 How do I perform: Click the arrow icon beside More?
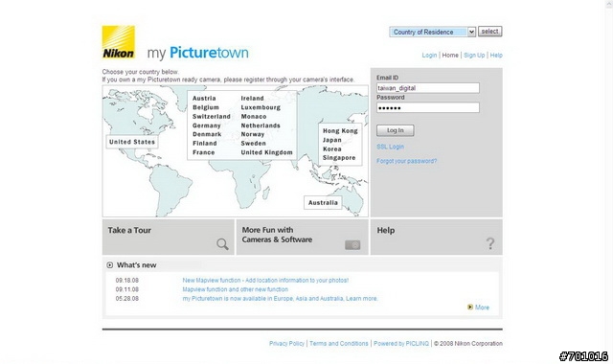click(470, 307)
